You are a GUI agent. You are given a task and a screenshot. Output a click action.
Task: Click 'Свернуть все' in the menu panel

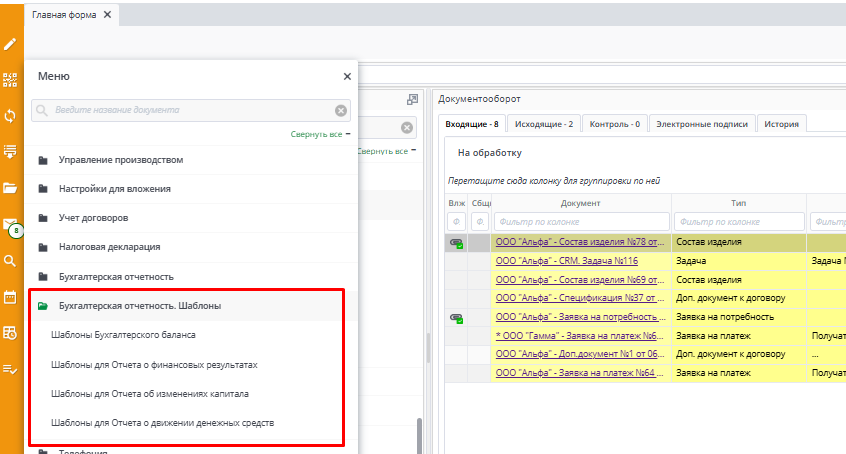click(x=317, y=133)
